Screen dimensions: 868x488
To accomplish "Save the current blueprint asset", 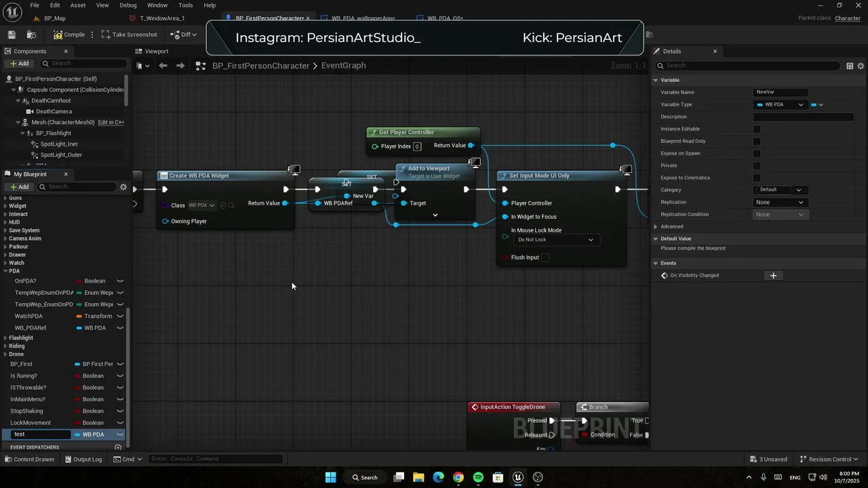I will [12, 35].
